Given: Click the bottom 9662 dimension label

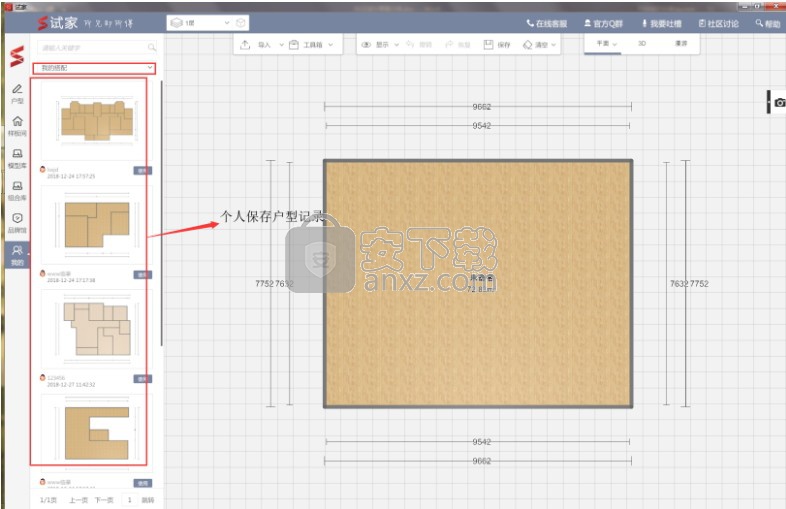Looking at the screenshot, I should (x=481, y=461).
